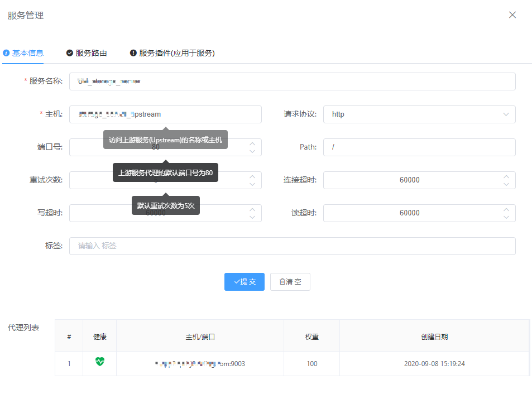The image size is (532, 394).
Task: Increase the 重试次数 value
Action: point(252,176)
